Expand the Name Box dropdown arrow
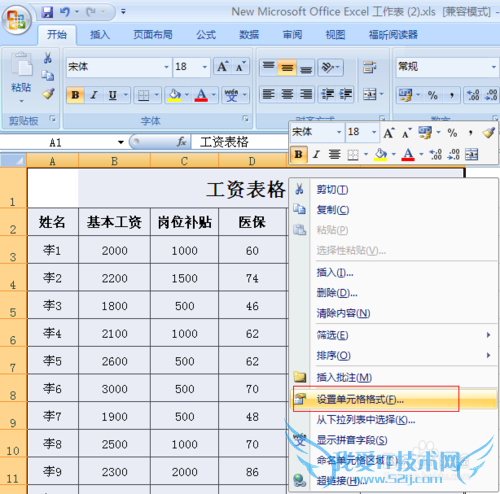The image size is (500, 494). [x=121, y=142]
